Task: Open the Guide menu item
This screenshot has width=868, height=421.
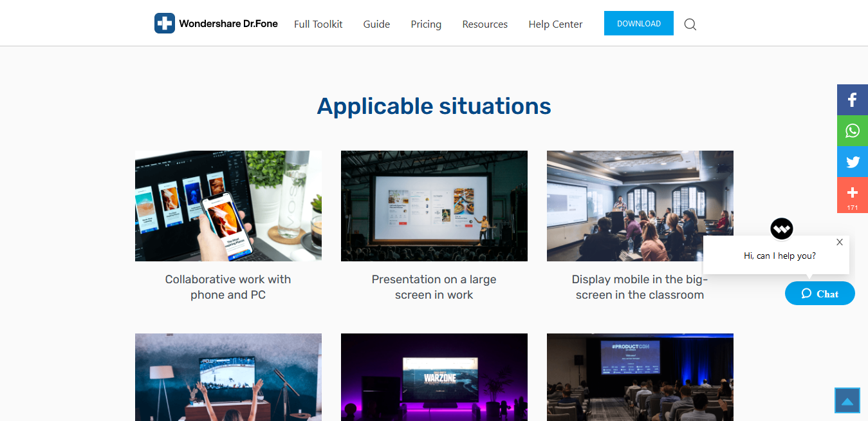Action: (x=376, y=24)
